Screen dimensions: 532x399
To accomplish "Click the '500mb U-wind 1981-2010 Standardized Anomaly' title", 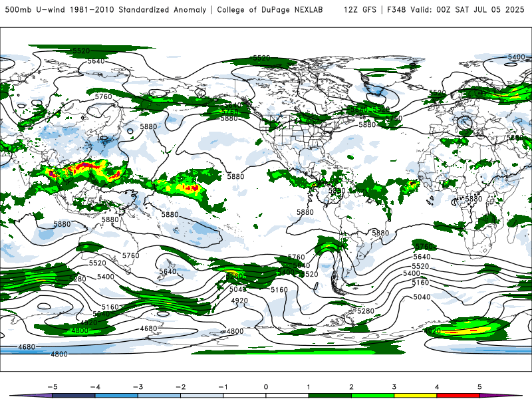I will [106, 9].
